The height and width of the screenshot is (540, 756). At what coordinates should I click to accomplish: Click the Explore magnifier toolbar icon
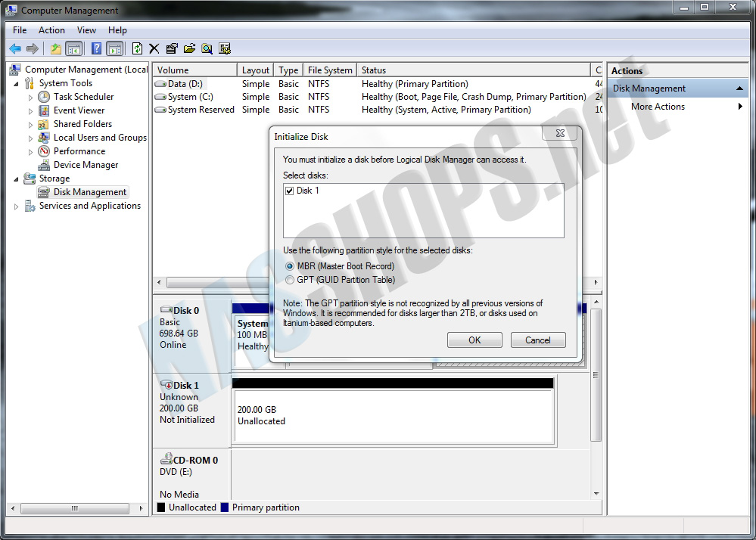207,48
